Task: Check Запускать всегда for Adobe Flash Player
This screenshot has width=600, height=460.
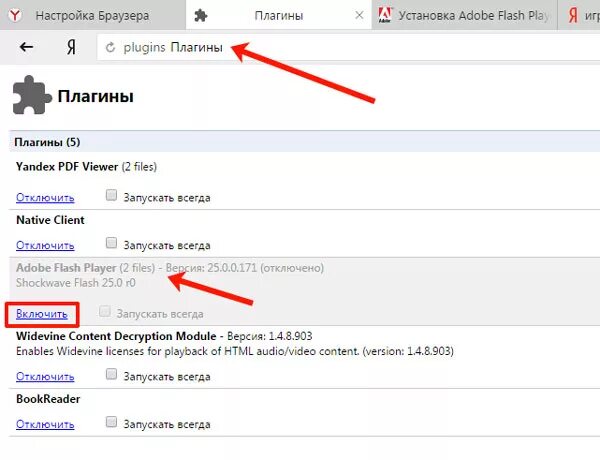Action: [104, 311]
